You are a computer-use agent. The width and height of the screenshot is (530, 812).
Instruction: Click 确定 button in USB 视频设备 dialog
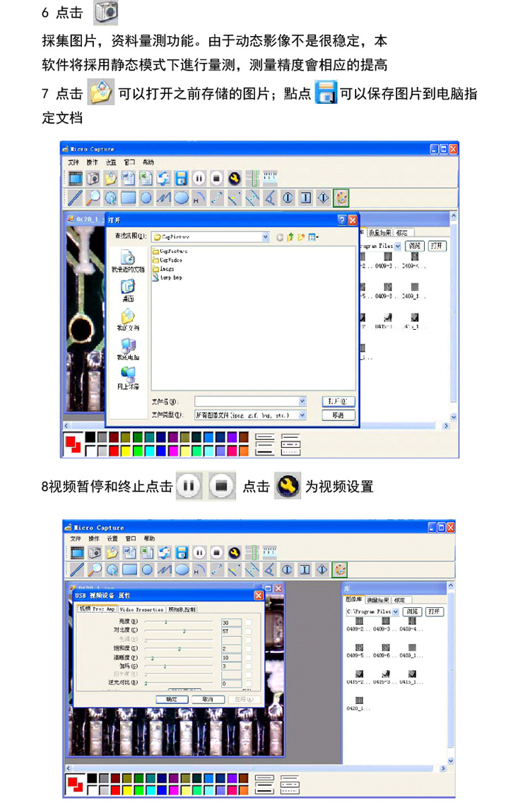coord(172,699)
